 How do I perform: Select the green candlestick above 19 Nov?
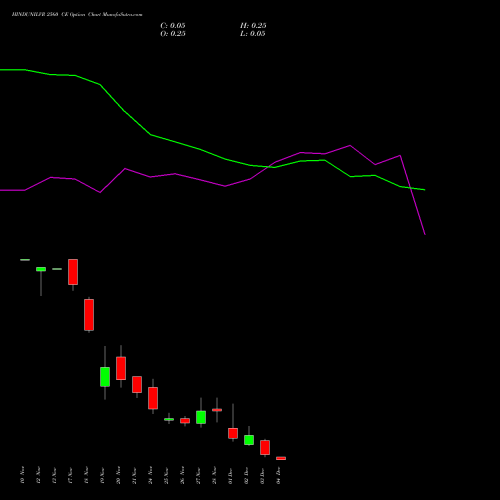[105, 377]
